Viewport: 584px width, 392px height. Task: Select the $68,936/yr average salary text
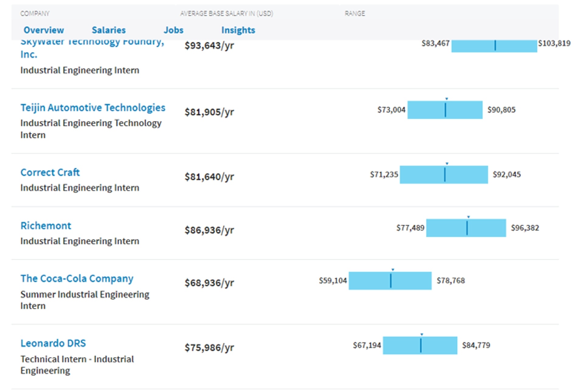coord(209,283)
